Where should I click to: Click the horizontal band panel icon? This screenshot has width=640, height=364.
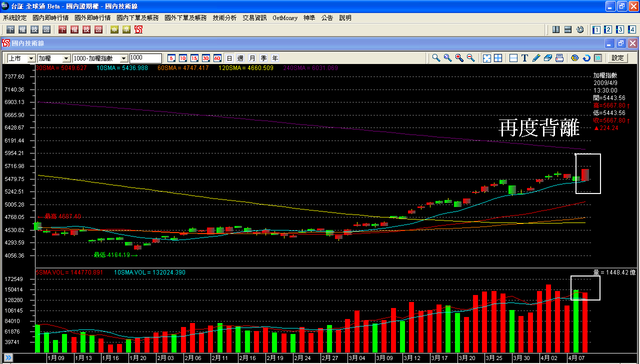pos(513,58)
